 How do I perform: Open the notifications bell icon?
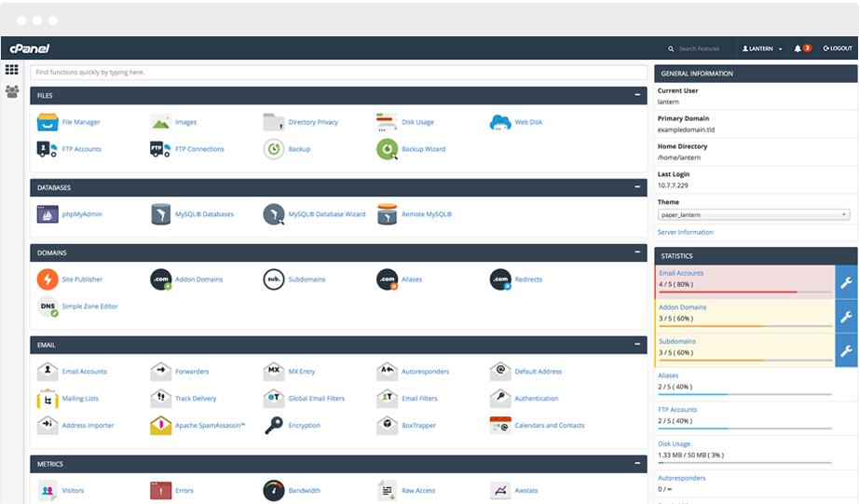click(x=798, y=48)
